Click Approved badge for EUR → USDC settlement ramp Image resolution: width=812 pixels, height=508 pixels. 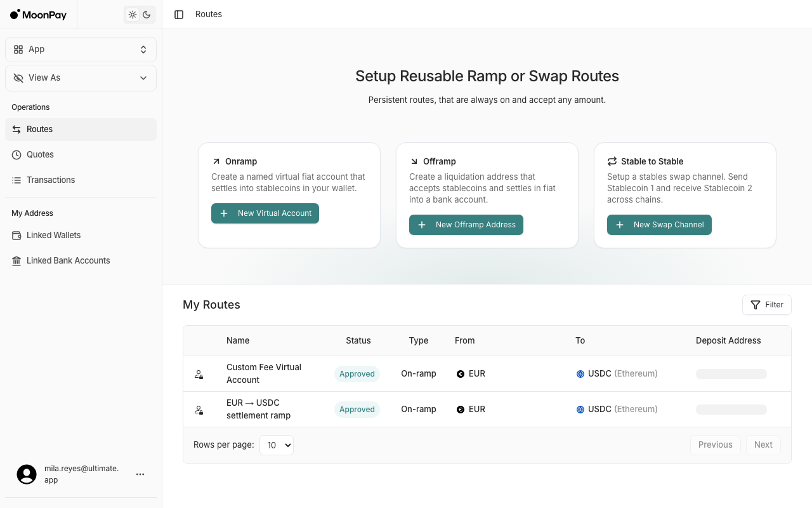pyautogui.click(x=357, y=410)
